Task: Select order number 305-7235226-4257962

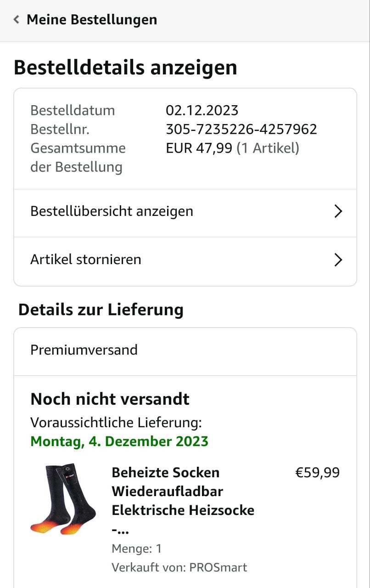Action: [241, 130]
